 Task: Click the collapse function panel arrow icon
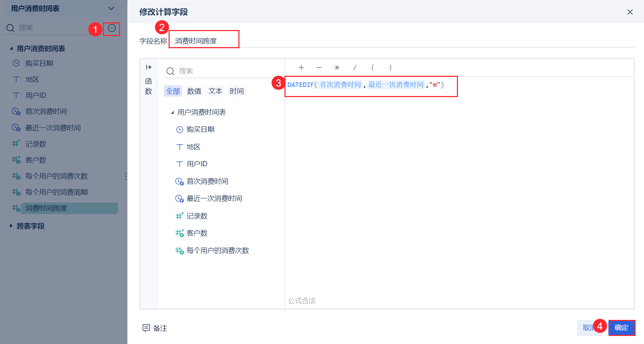click(x=149, y=67)
